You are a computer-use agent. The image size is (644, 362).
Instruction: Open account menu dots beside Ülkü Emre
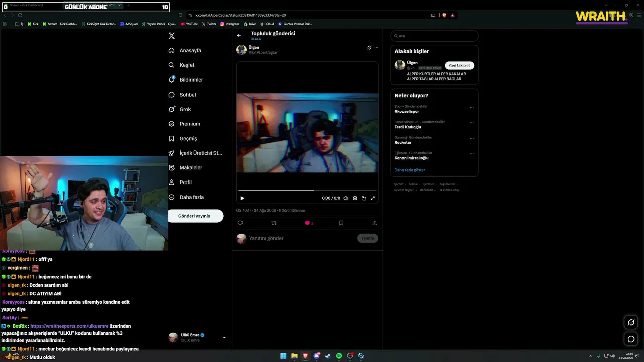[x=224, y=337]
